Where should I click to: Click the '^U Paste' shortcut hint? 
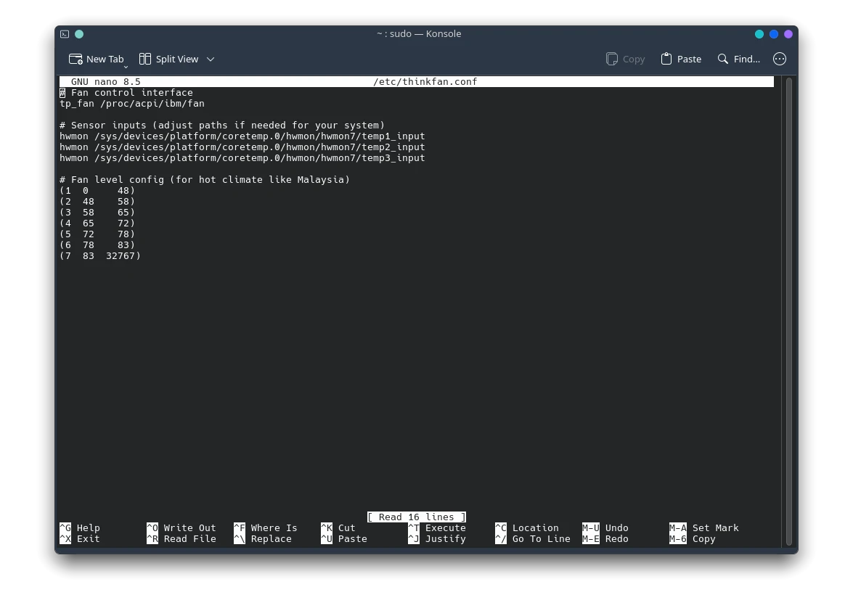(344, 539)
